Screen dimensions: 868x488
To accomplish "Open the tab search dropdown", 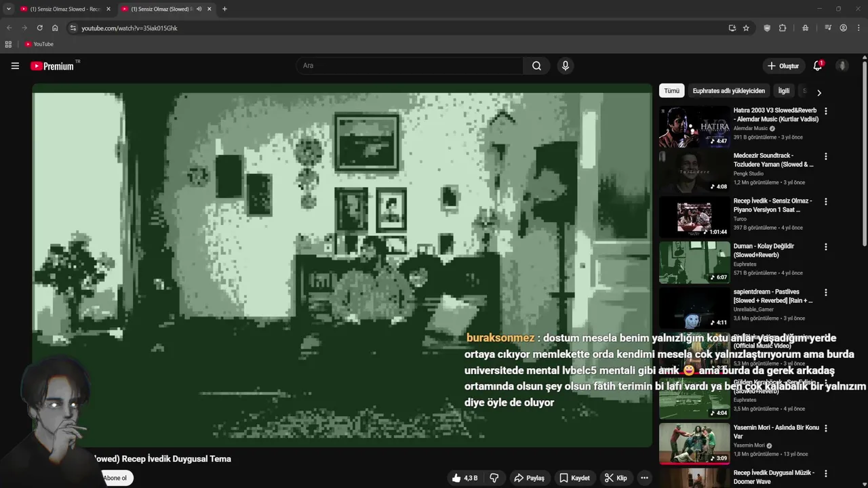I will 8,9.
